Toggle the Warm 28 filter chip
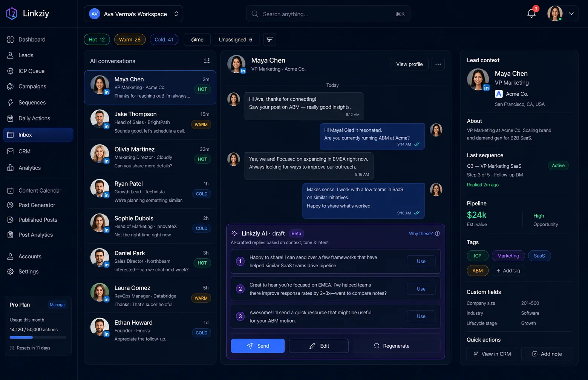The image size is (588, 380). 130,40
